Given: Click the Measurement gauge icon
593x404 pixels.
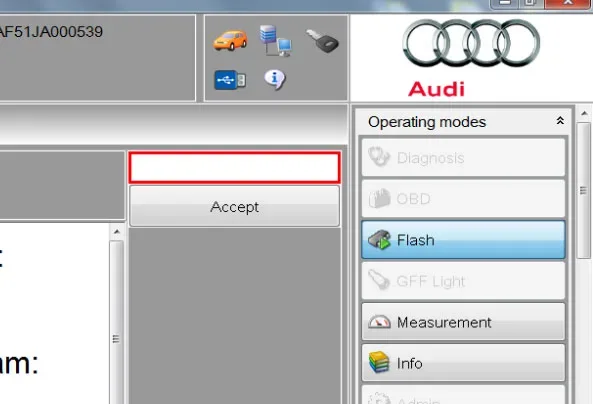Looking at the screenshot, I should click(379, 322).
